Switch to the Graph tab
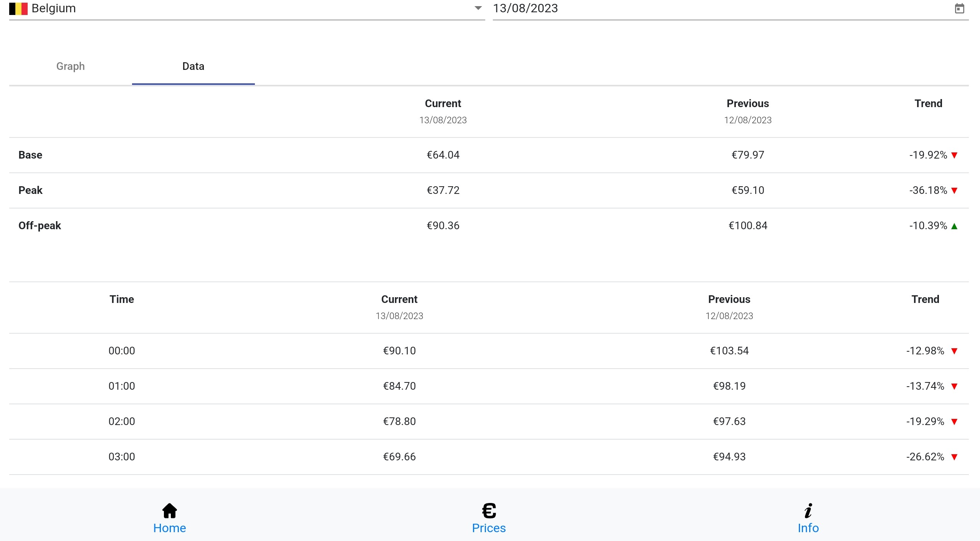This screenshot has height=541, width=980. click(x=71, y=66)
